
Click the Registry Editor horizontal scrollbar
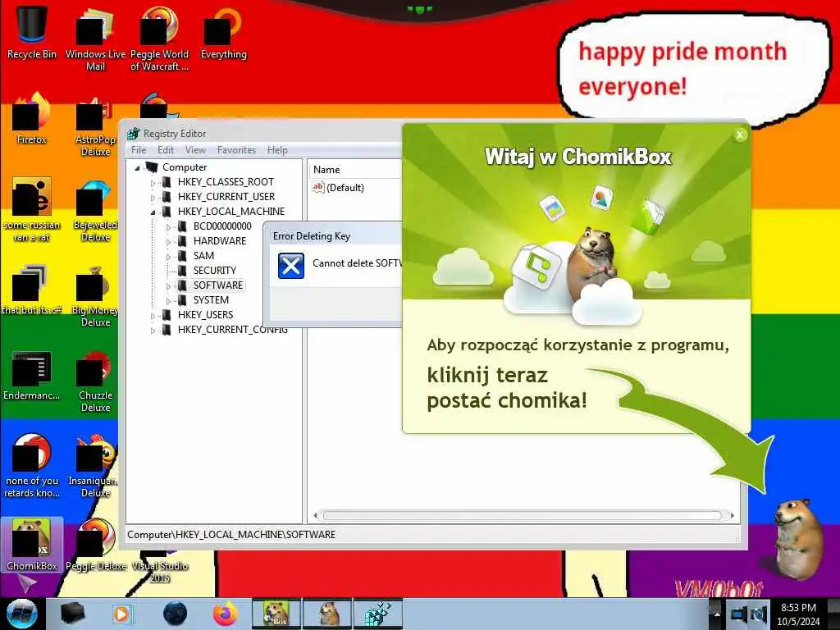coord(523,515)
